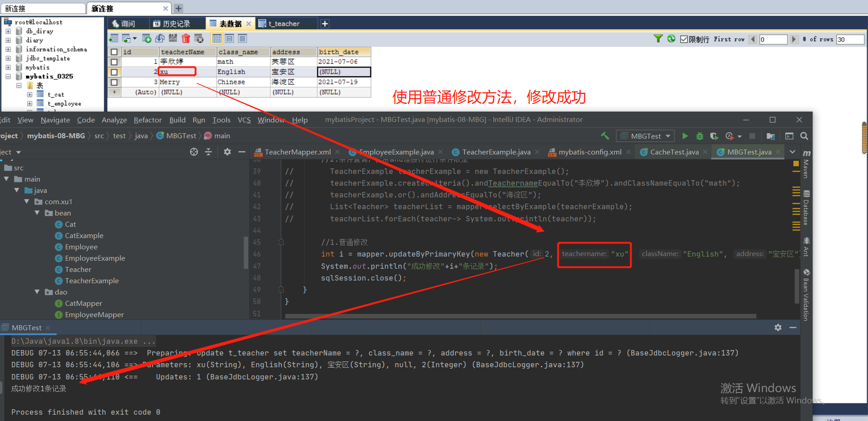Image resolution: width=868 pixels, height=421 pixels.
Task: Click the birth_date column header
Action: click(x=344, y=52)
